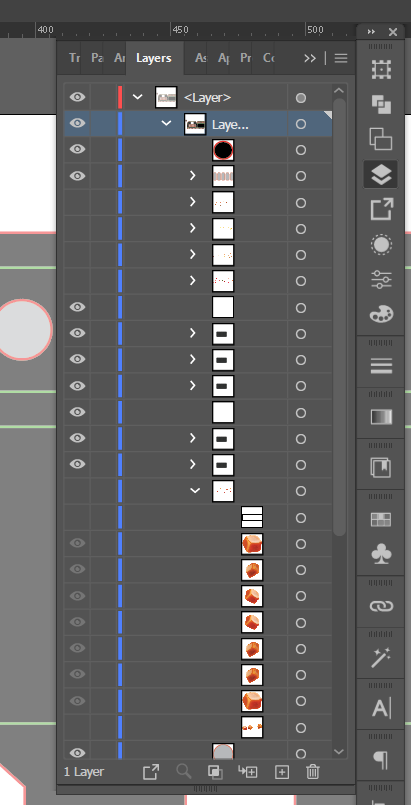The image size is (411, 805).
Task: Click Delete Selection trash icon
Action: tap(313, 772)
